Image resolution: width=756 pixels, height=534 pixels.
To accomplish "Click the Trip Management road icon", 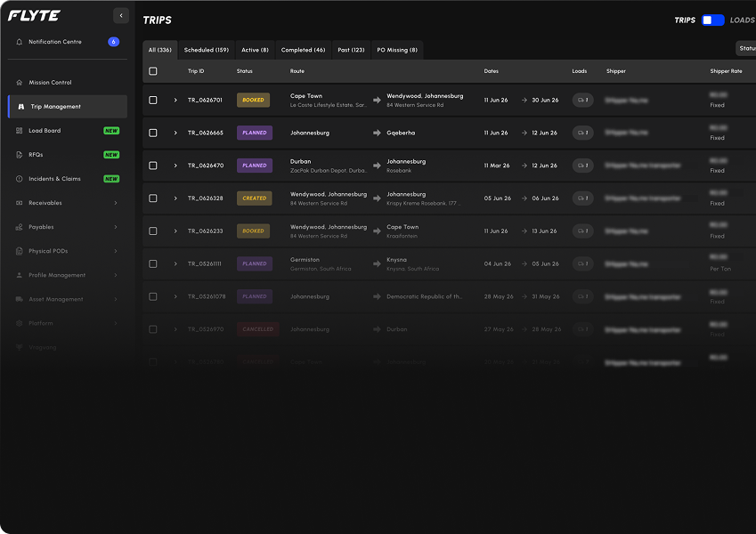I will (21, 107).
